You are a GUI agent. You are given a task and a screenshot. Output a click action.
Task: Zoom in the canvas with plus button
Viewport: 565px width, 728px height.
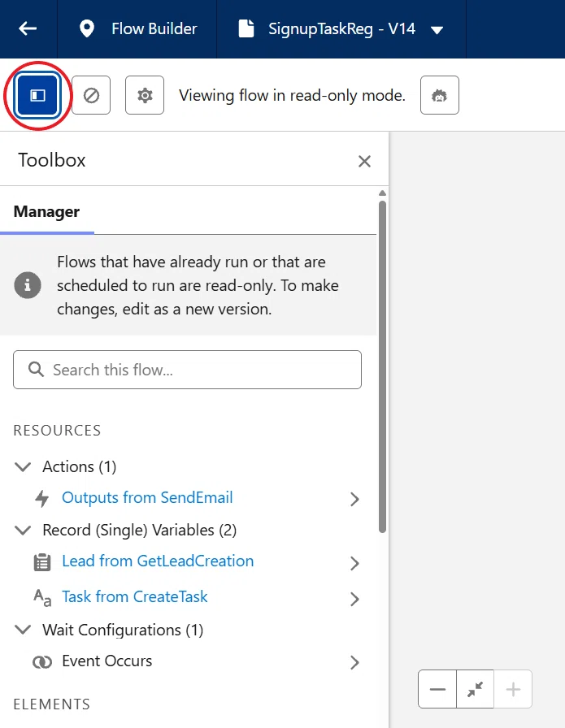513,689
